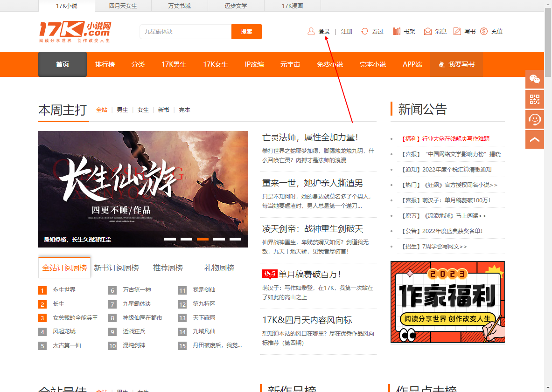Select the active orange carousel indicator

[203, 239]
